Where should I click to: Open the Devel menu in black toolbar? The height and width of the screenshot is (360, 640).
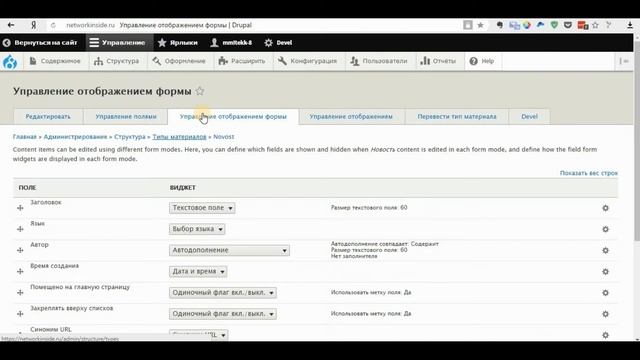click(278, 43)
